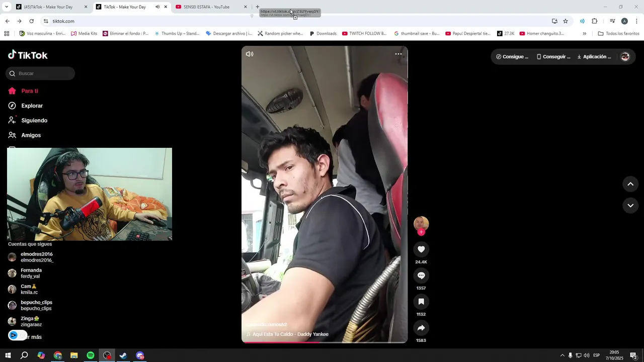Go to the previous video arrow
Viewport: 644px width, 362px height.
point(630,184)
